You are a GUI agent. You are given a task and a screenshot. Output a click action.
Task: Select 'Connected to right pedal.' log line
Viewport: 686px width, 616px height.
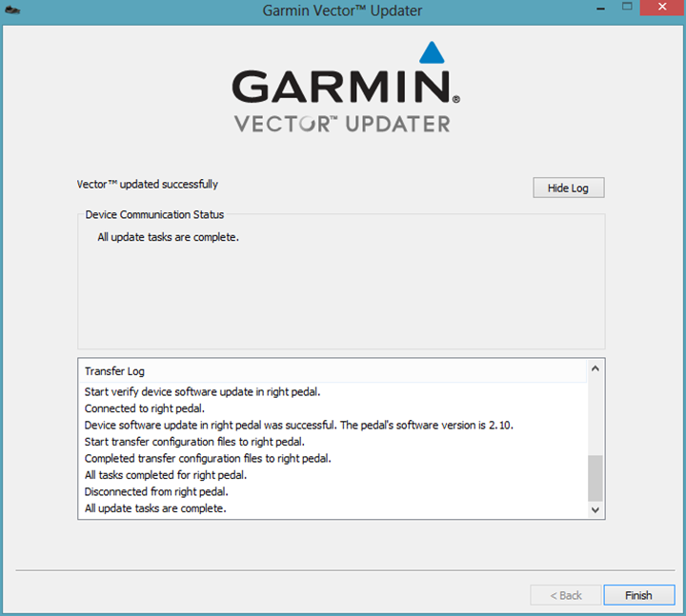(x=145, y=408)
